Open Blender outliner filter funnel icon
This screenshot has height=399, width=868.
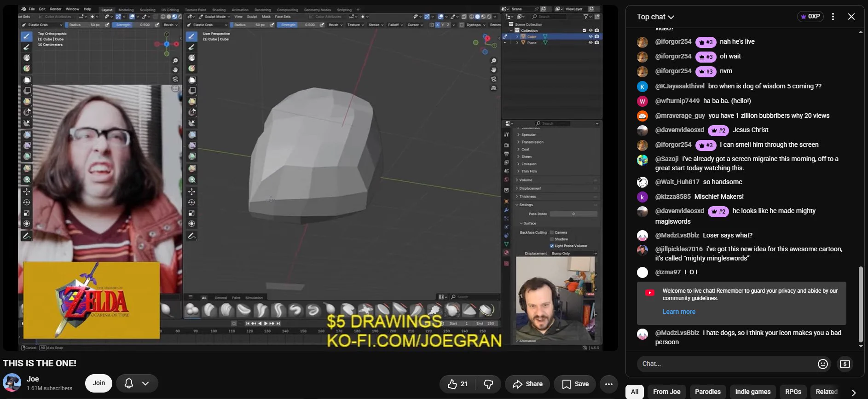click(585, 17)
